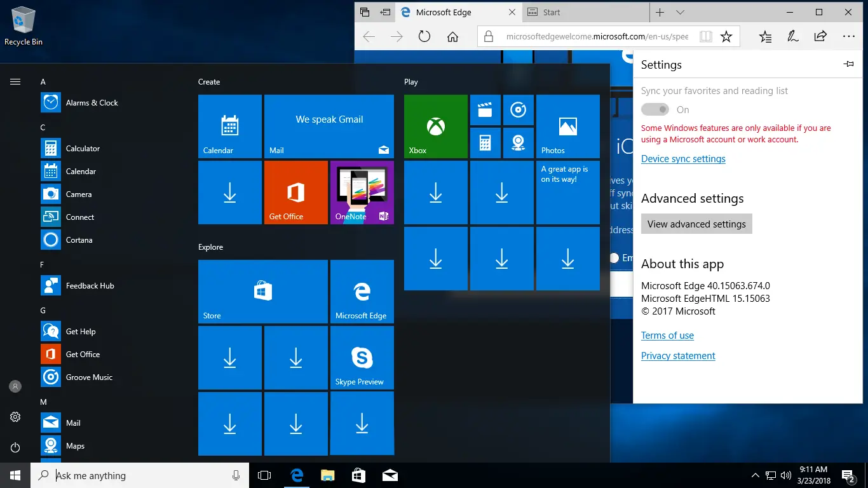Open the Share panel in Edge
Image resolution: width=868 pixels, height=488 pixels.
click(x=820, y=36)
